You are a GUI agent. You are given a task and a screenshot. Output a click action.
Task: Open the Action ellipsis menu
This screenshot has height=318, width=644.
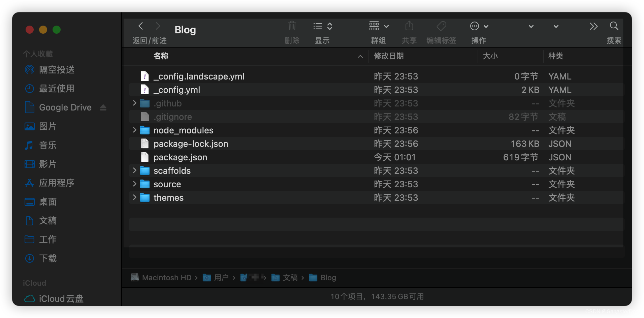pos(479,26)
